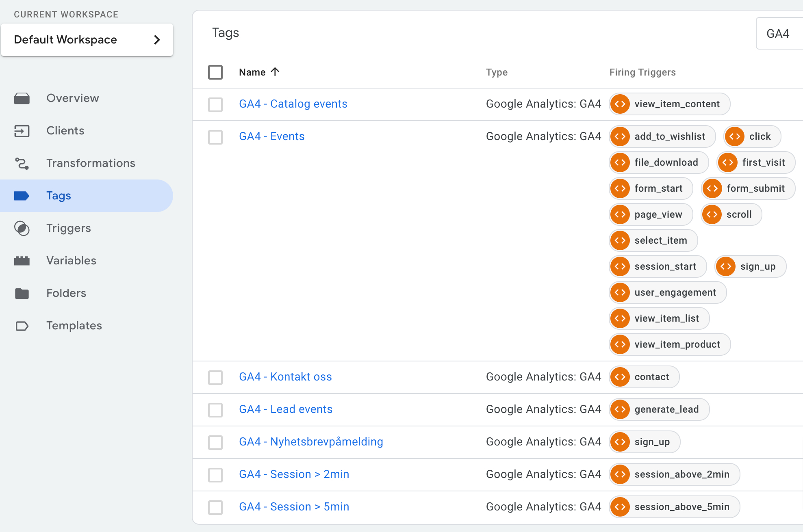The width and height of the screenshot is (803, 532).
Task: Click the Overview sidebar icon
Action: tap(22, 98)
